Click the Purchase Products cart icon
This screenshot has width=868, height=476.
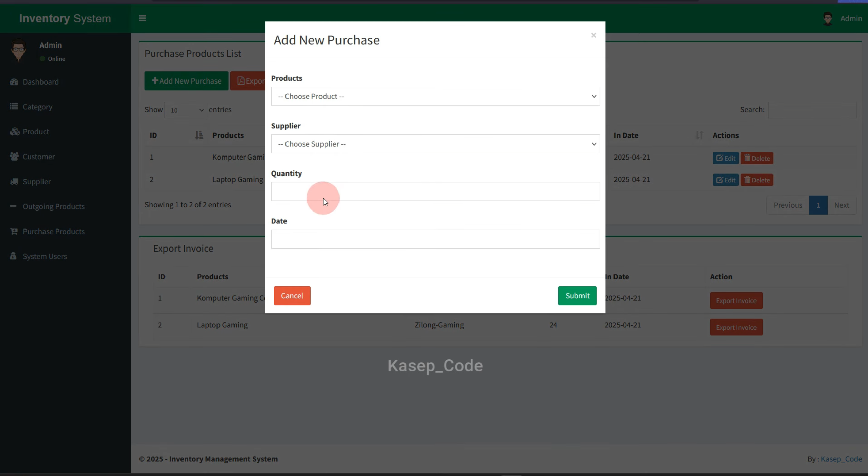(x=14, y=231)
